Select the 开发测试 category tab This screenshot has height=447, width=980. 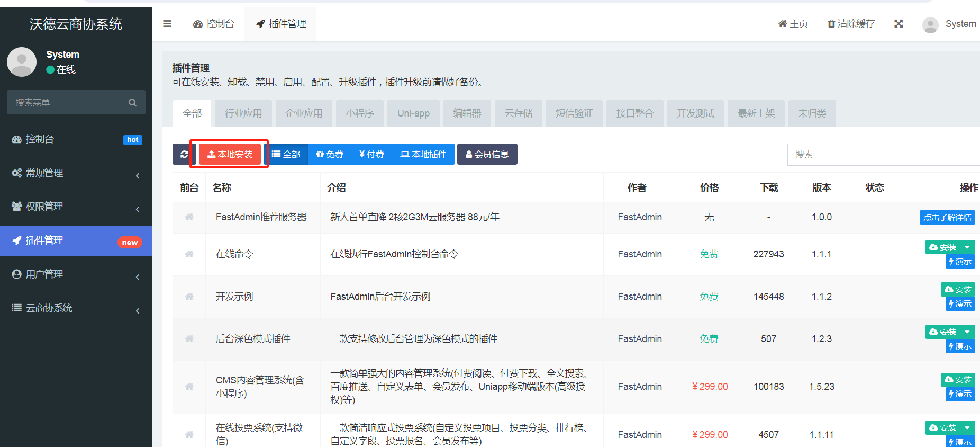pyautogui.click(x=695, y=113)
